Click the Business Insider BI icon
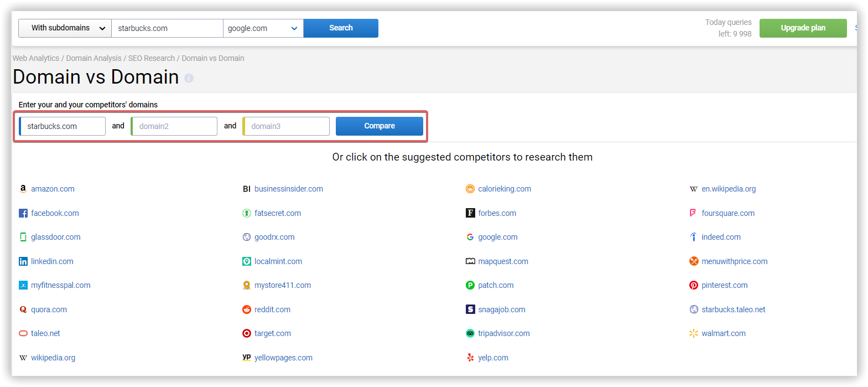Screen dimensions: 868x387 [x=247, y=189]
